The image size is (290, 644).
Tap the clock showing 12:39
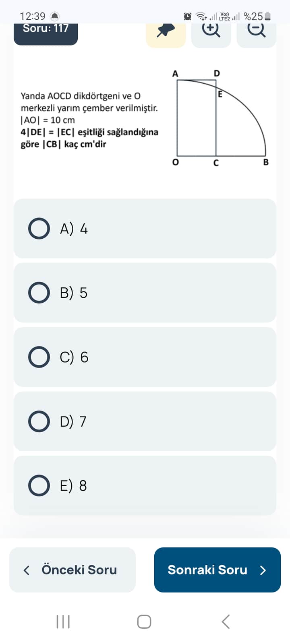tap(33, 17)
